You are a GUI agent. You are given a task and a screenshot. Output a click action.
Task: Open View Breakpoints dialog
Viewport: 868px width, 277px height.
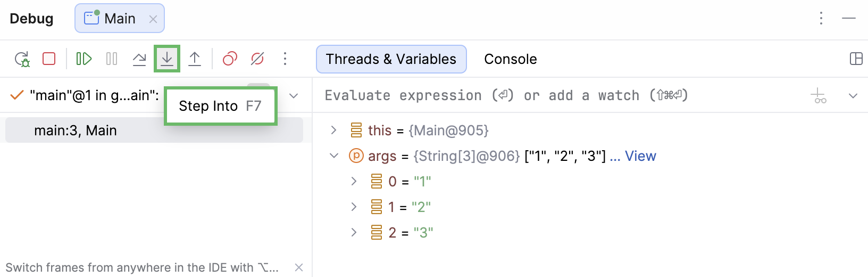click(x=230, y=59)
